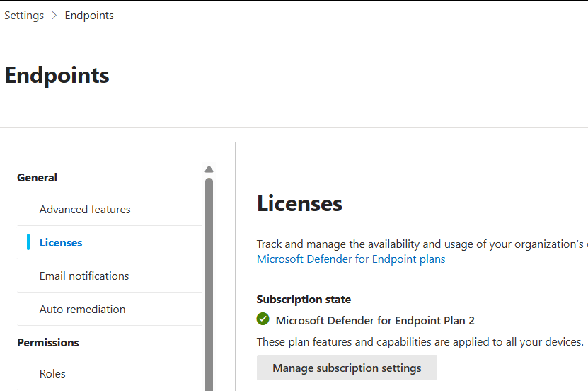Click the Endpoints breadcrumb item
588x391 pixels.
[89, 16]
